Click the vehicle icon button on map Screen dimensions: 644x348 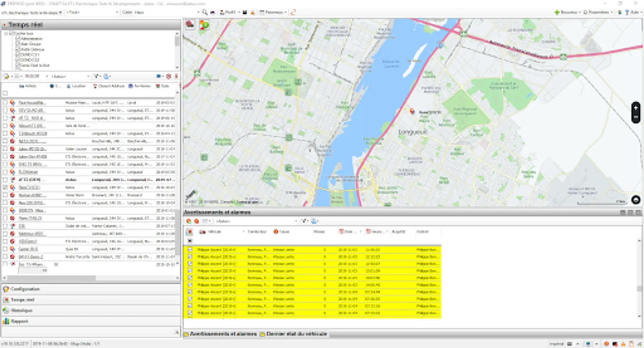coord(190,25)
